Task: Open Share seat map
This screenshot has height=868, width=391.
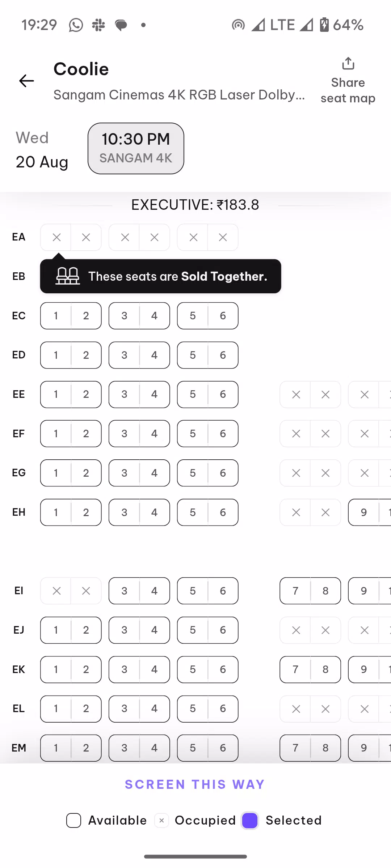Action: pos(348,81)
